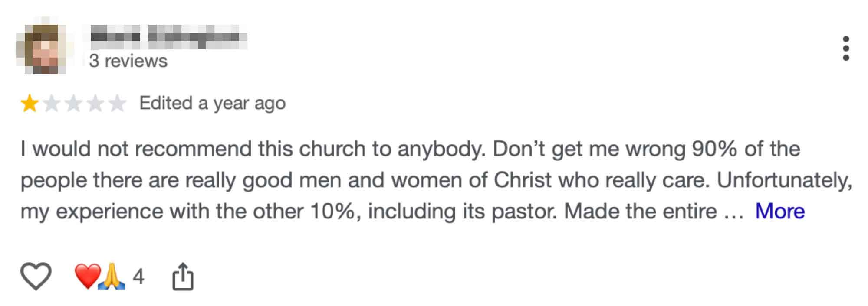This screenshot has width=868, height=306.
Task: Expand the review with the More link
Action: 779,212
